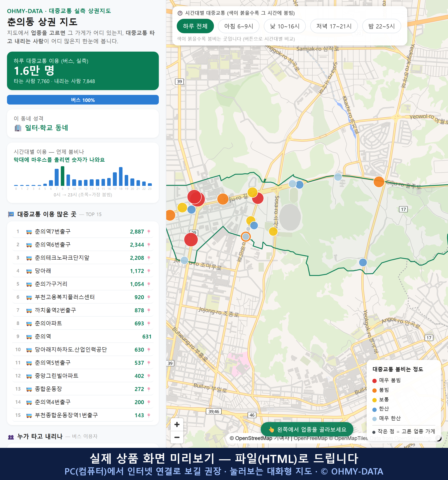Click the green peak bar at hour 8
448x480 pixels.
pos(63,176)
